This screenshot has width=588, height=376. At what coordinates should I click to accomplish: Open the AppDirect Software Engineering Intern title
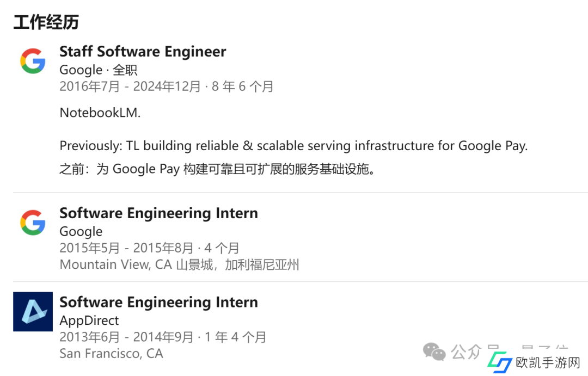click(158, 303)
